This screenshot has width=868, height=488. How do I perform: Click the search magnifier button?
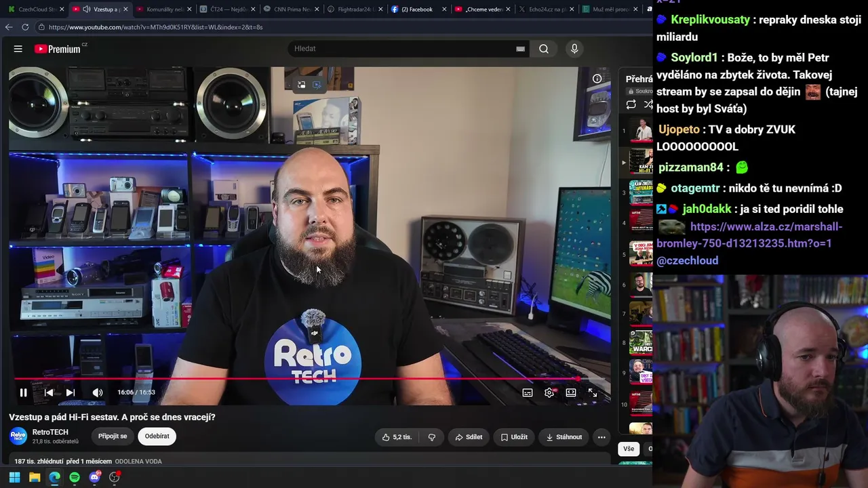pos(544,49)
